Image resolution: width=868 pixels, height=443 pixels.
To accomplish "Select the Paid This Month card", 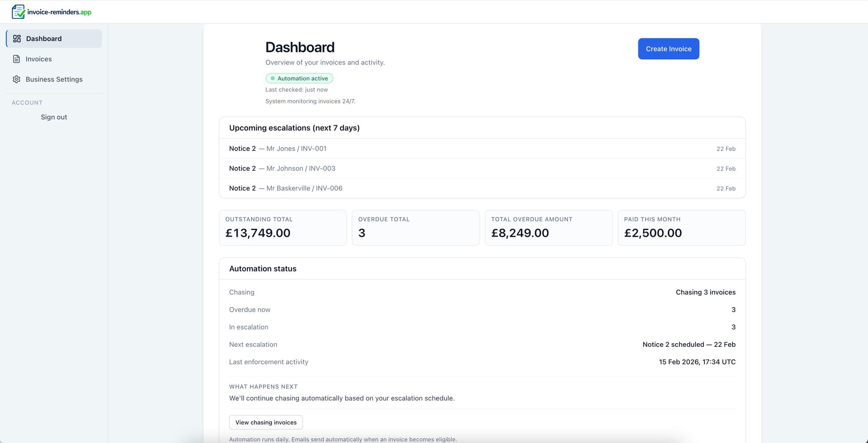I will pos(681,228).
